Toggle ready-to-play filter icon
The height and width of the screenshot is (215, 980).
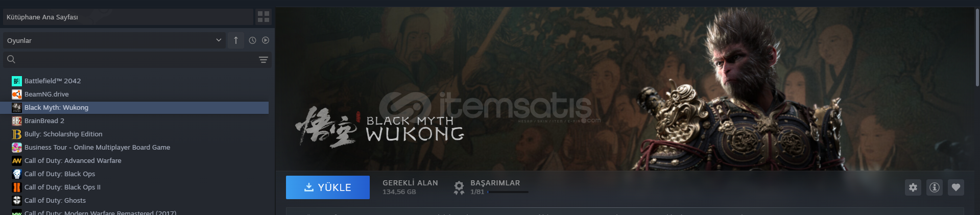(x=266, y=40)
